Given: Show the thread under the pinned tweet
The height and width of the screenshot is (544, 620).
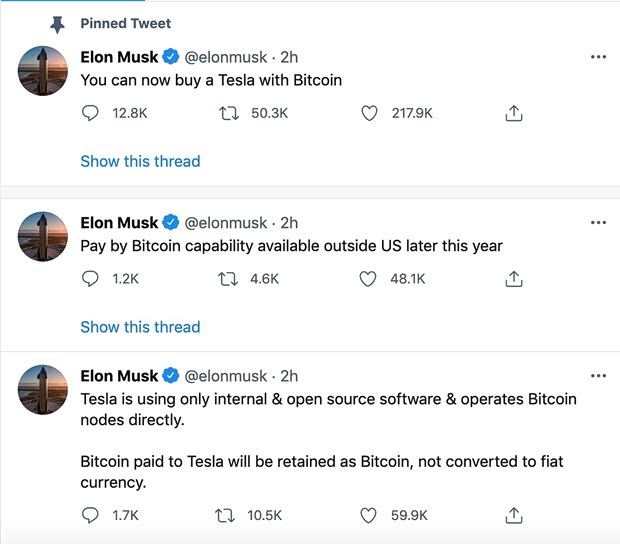Looking at the screenshot, I should [x=140, y=161].
